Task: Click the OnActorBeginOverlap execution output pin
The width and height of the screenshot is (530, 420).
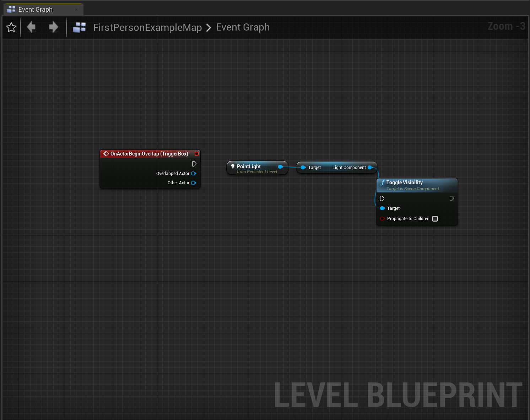Action: [x=194, y=164]
